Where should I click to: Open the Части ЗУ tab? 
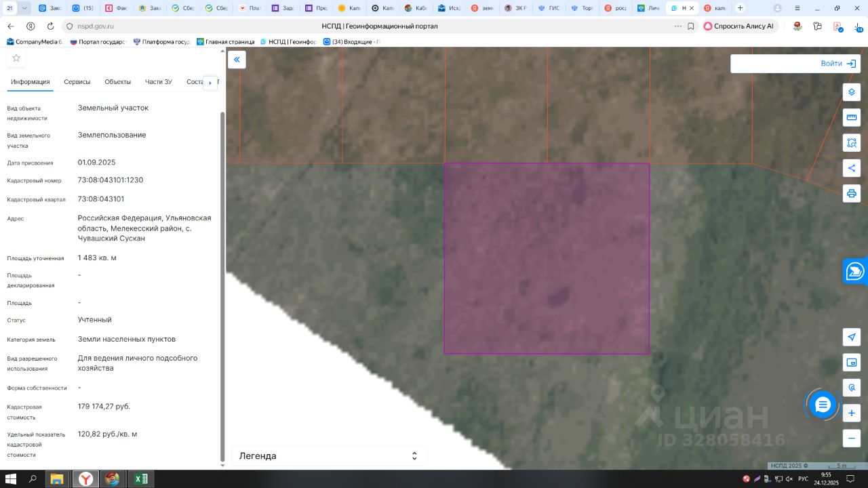[159, 82]
